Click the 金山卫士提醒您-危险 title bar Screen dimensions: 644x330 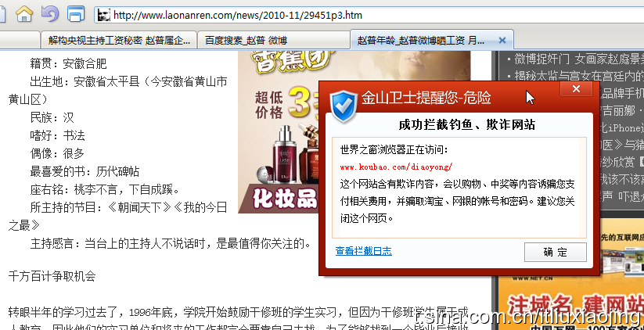click(426, 98)
